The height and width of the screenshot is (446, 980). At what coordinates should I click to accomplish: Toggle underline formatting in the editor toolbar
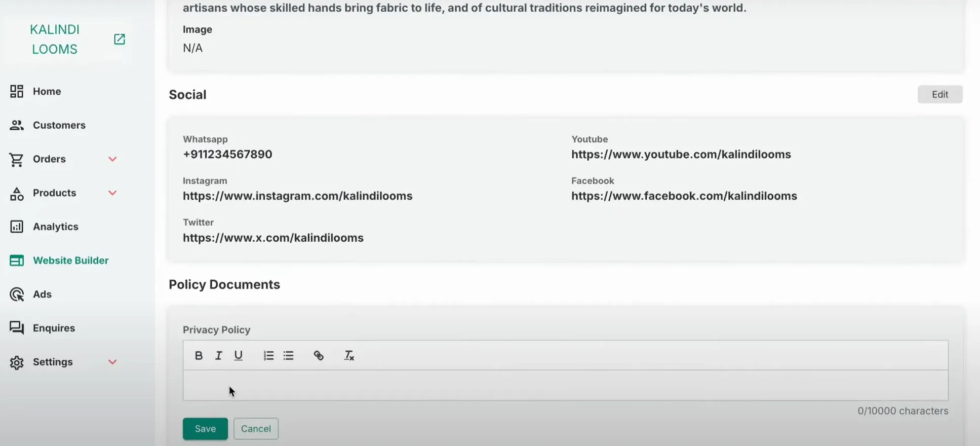238,355
